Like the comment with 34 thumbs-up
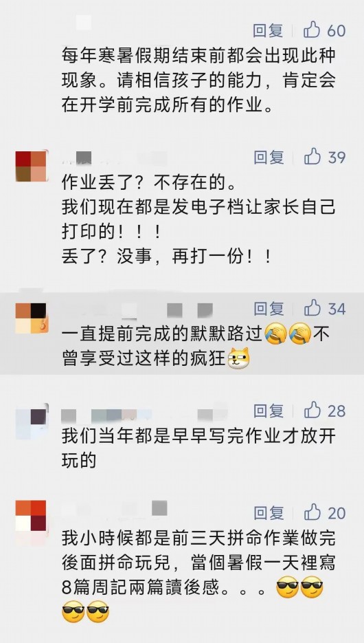 coord(324,308)
